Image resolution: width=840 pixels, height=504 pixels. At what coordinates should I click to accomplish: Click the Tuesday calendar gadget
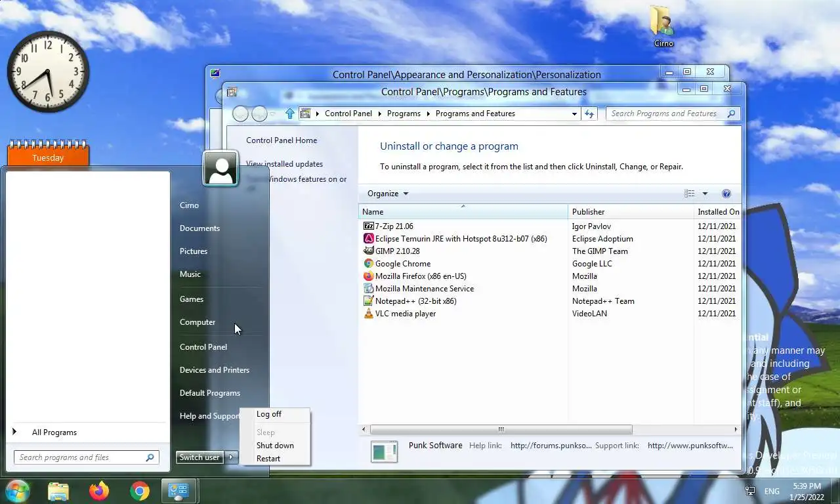coord(48,154)
